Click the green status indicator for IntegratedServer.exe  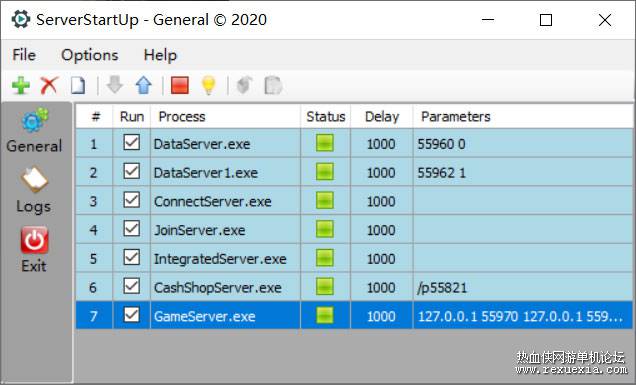(x=325, y=258)
